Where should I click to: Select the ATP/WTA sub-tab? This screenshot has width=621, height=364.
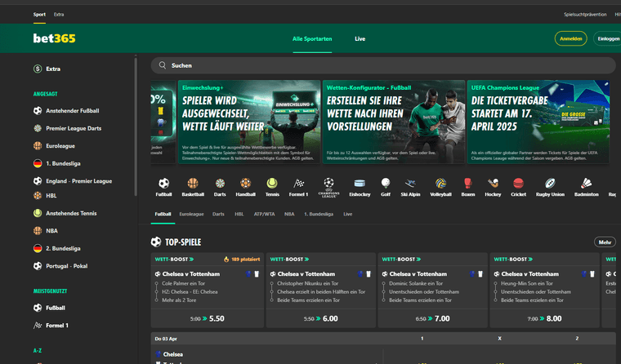pos(264,214)
